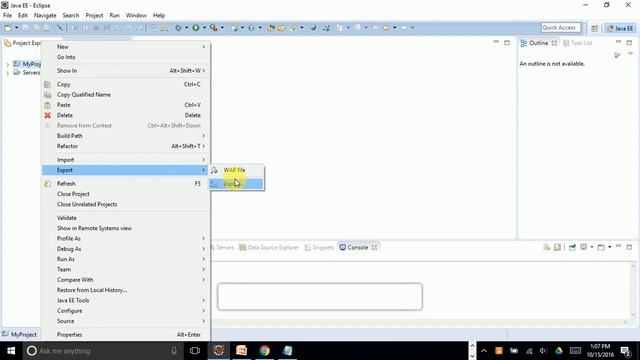The width and height of the screenshot is (640, 360).
Task: Click the WAR file icon in submenu
Action: [214, 170]
